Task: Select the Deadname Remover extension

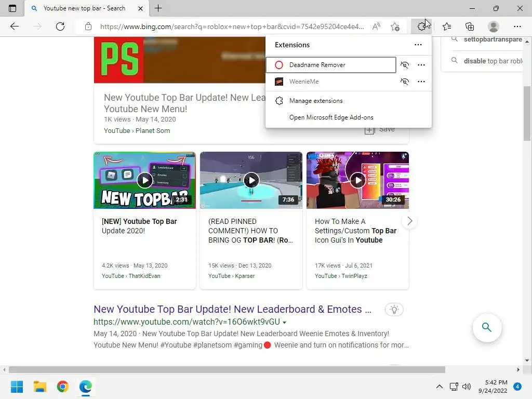Action: click(331, 65)
